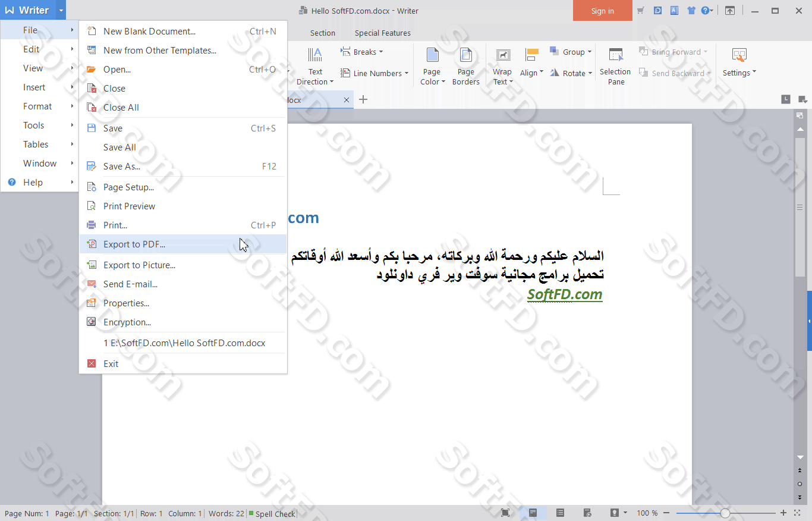This screenshot has height=521, width=812.
Task: Open the Line Numbers dropdown
Action: (x=374, y=74)
